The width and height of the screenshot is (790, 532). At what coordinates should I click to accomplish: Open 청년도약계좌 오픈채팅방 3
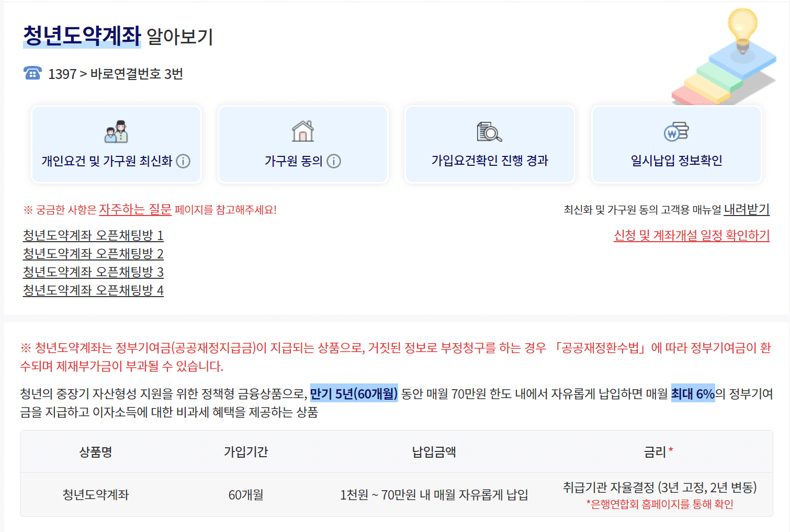point(93,271)
